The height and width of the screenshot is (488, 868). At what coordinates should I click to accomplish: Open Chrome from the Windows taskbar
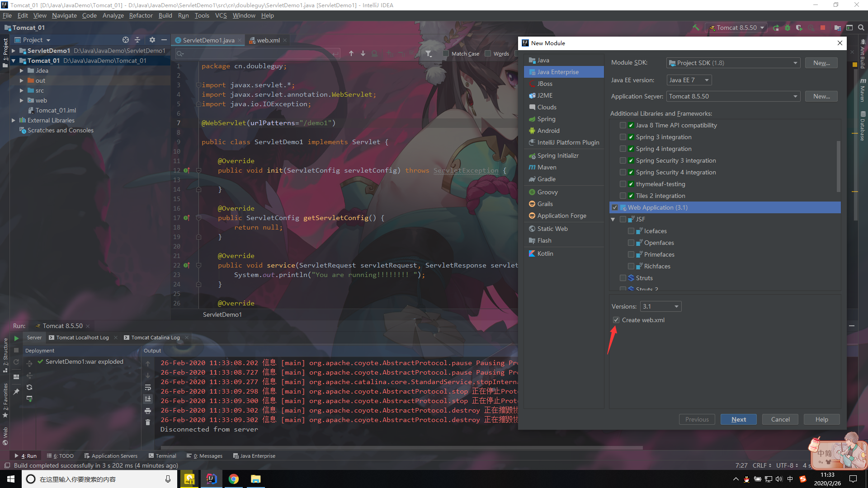point(234,479)
